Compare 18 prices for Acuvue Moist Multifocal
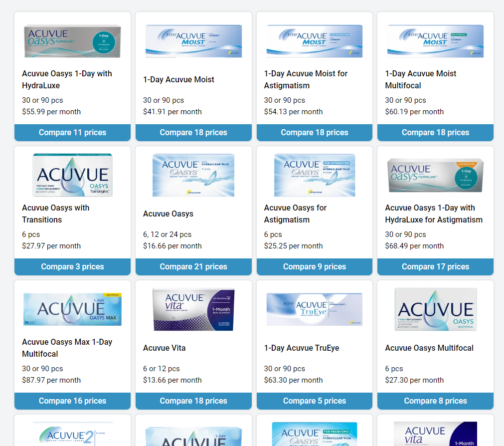The height and width of the screenshot is (446, 504). (x=435, y=133)
